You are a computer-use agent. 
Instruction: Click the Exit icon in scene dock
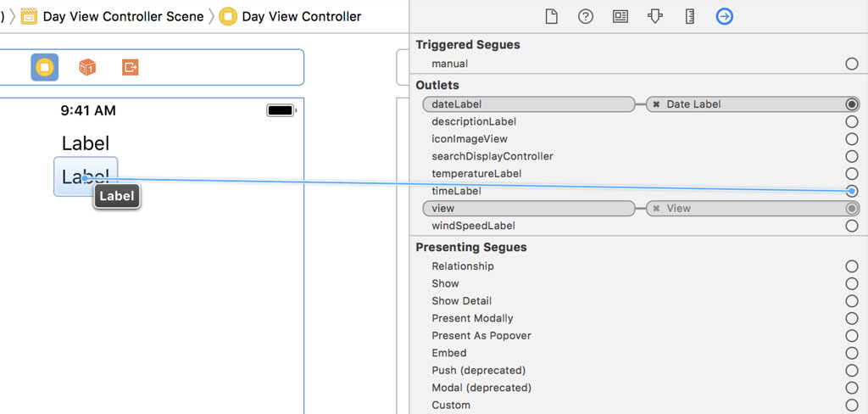coord(130,67)
